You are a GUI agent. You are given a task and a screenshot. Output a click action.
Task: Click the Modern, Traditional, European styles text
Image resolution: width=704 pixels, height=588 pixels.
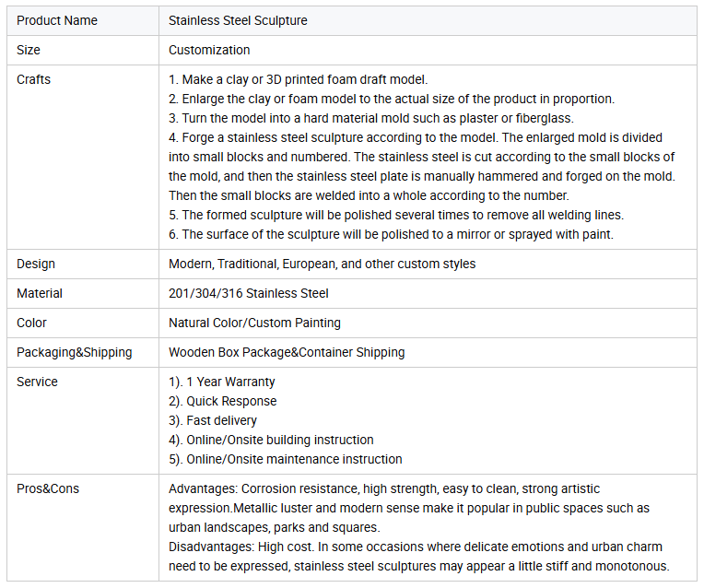[x=322, y=264]
